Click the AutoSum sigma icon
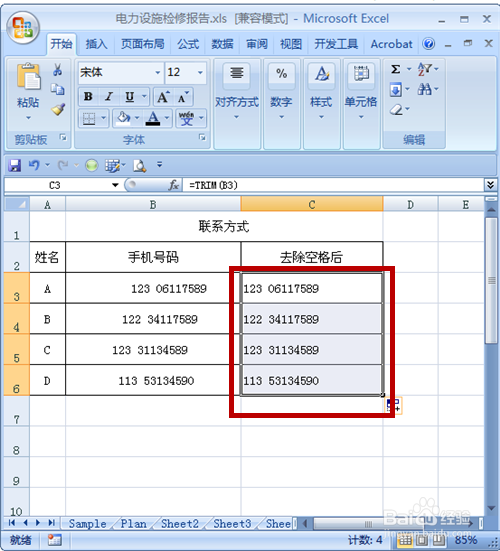500x551 pixels. tap(396, 69)
